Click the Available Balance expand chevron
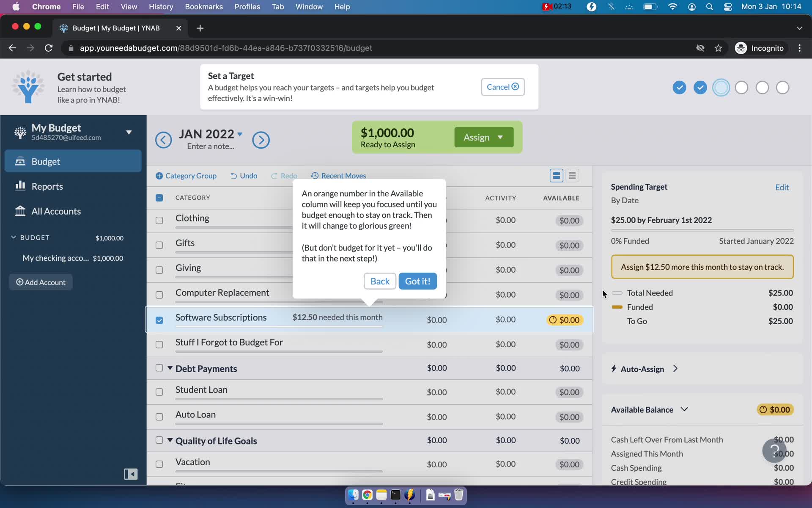 (685, 409)
